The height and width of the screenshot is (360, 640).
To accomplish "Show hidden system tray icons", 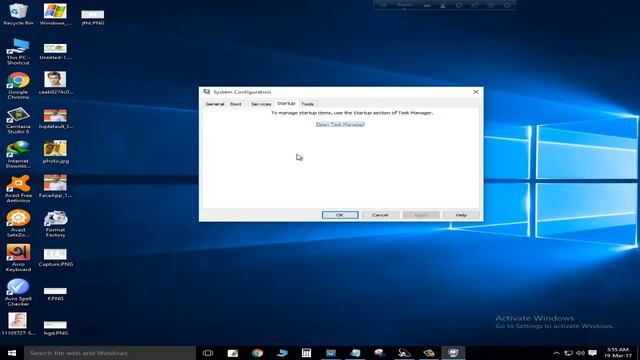I will (556, 353).
